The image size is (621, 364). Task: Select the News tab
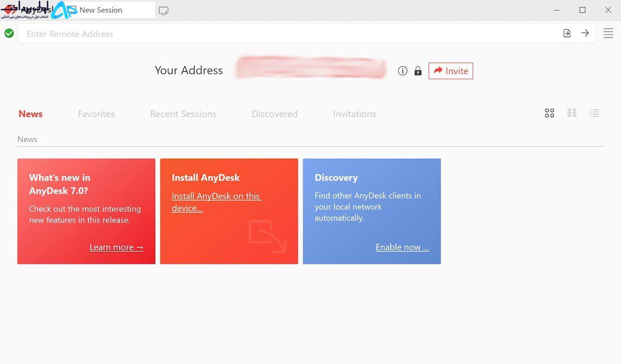[31, 114]
